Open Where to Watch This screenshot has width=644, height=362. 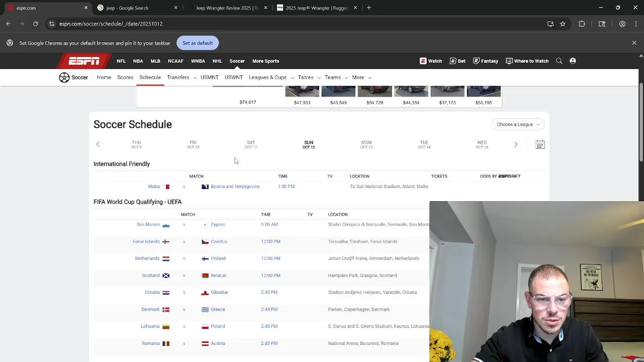coord(527,61)
